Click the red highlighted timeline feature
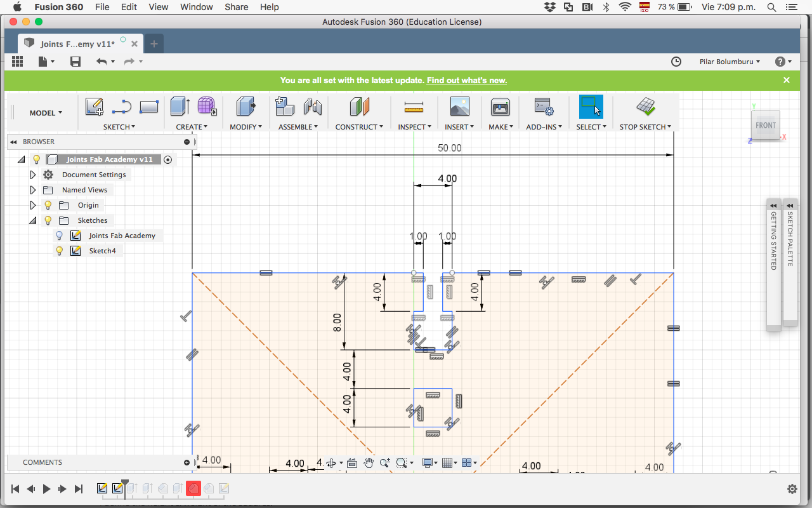The height and width of the screenshot is (508, 812). click(194, 488)
